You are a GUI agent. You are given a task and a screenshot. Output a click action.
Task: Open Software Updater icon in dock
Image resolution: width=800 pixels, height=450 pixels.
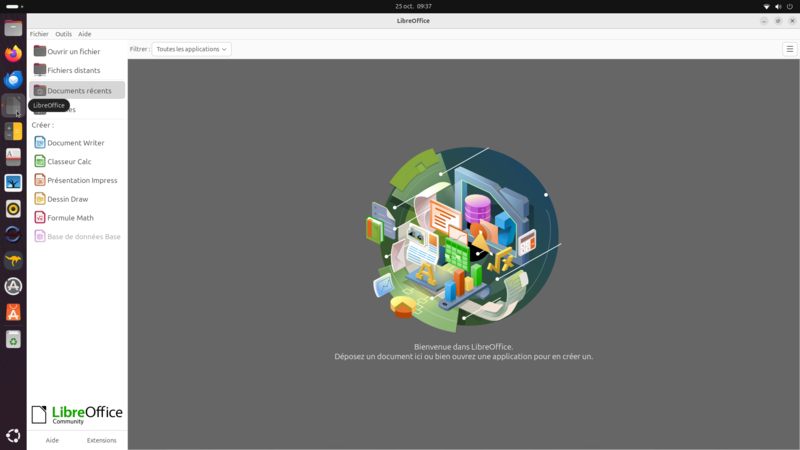(x=13, y=286)
